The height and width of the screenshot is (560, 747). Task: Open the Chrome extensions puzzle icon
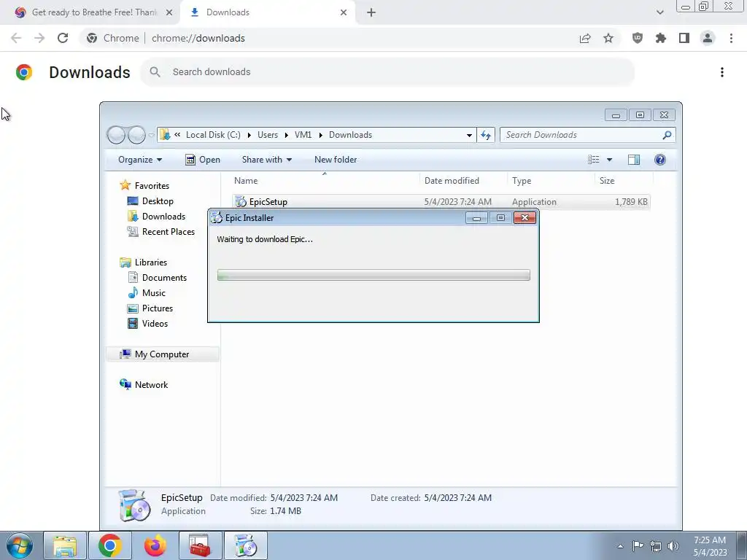click(x=661, y=38)
